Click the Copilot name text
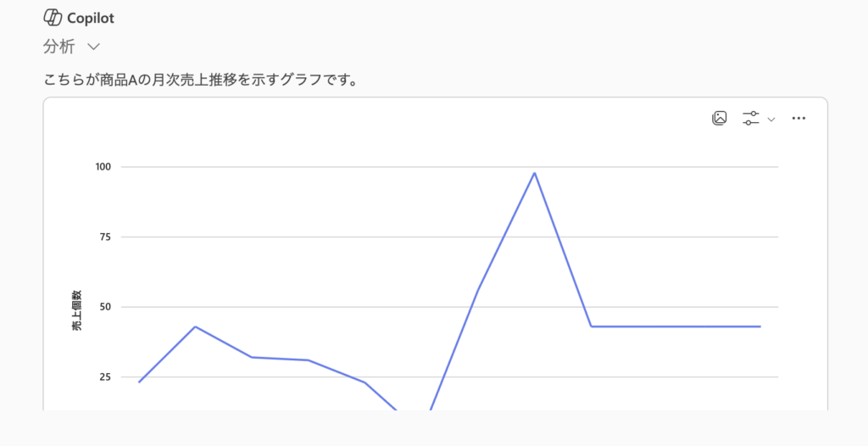 (90, 18)
